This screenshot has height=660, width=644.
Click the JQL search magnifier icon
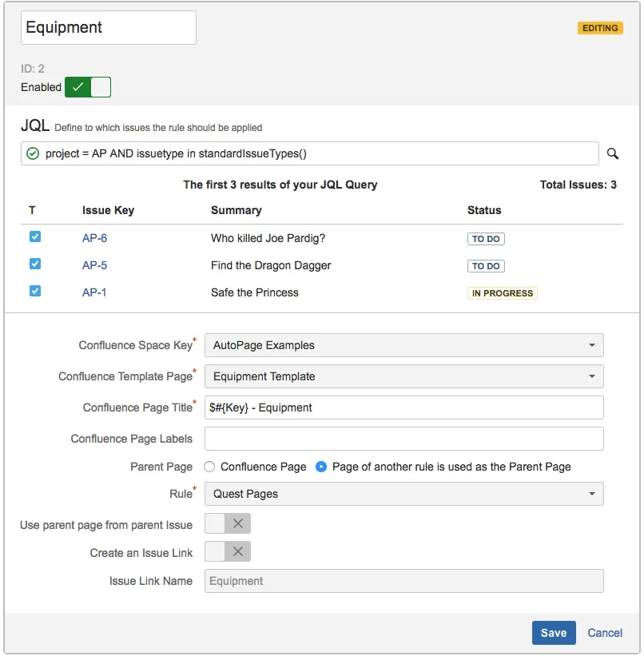point(613,153)
